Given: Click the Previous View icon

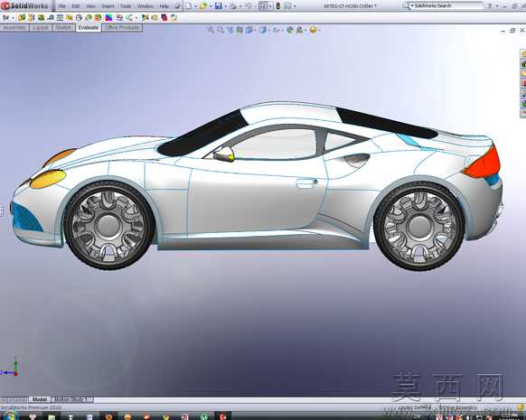Looking at the screenshot, I should point(230,30).
